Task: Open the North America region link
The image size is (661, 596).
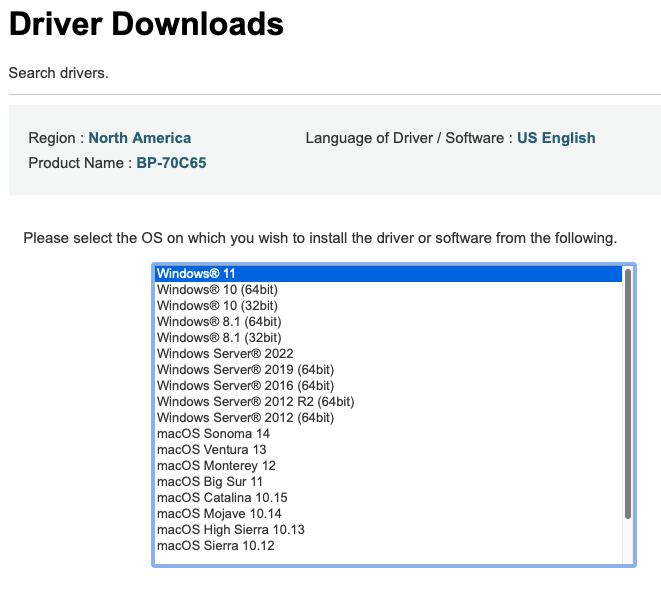Action: point(139,138)
